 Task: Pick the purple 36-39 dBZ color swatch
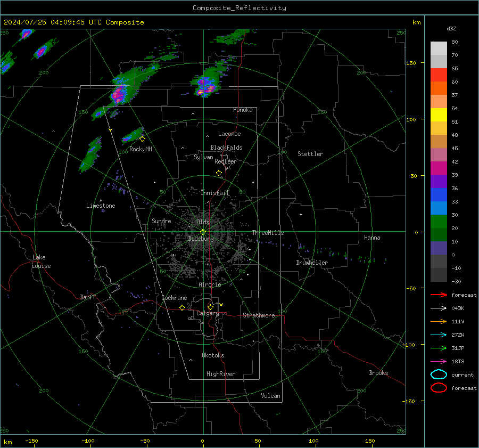click(x=439, y=181)
